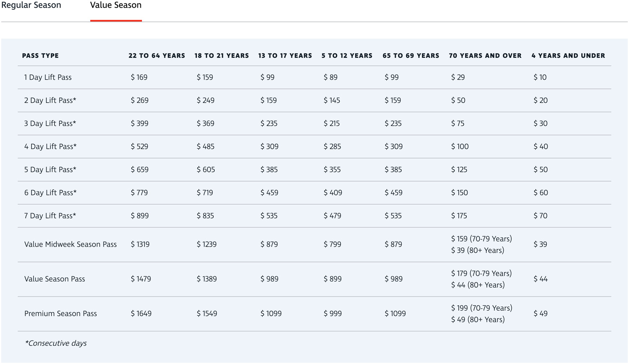Screen dimensions: 629x364
Task: Click the 13 TO 17 YEARS header
Action: [285, 56]
